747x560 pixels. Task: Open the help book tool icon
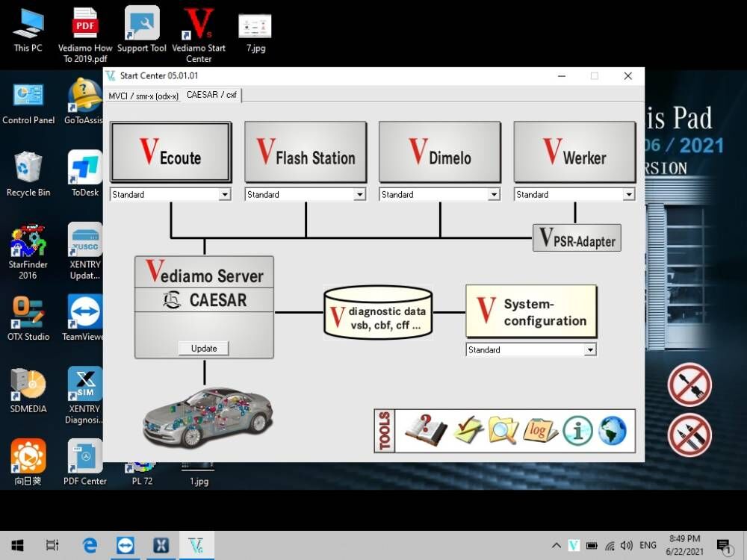pyautogui.click(x=426, y=431)
